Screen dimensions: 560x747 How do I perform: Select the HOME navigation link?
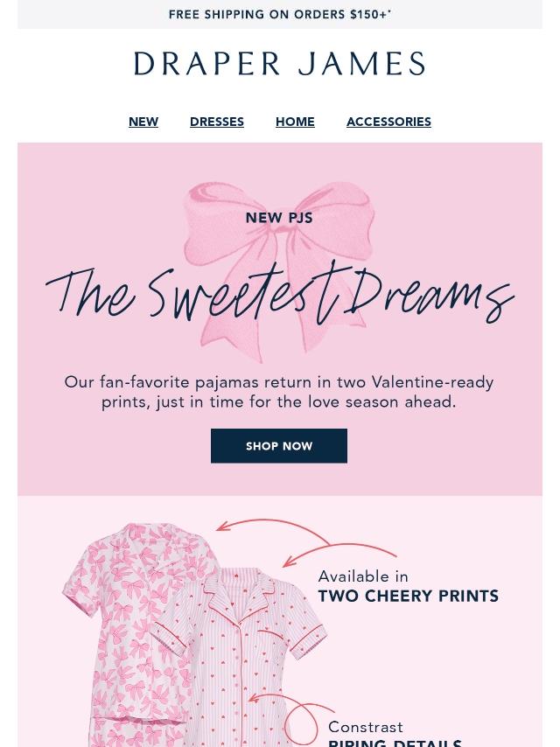pyautogui.click(x=295, y=122)
